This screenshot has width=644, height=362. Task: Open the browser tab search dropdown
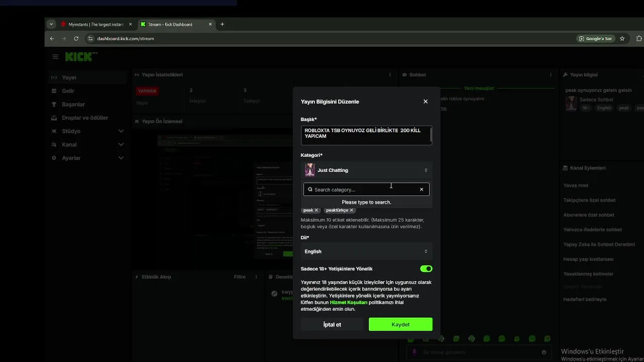(x=51, y=24)
